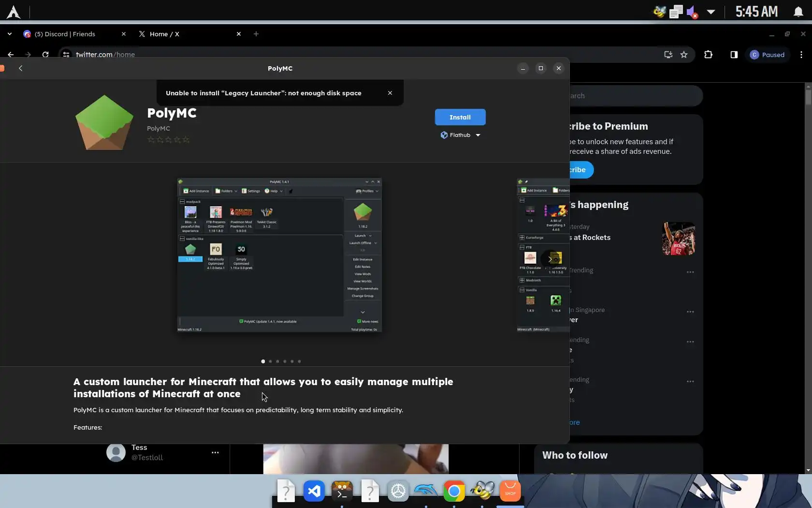Close the Home / X tab
The height and width of the screenshot is (508, 812).
[239, 34]
